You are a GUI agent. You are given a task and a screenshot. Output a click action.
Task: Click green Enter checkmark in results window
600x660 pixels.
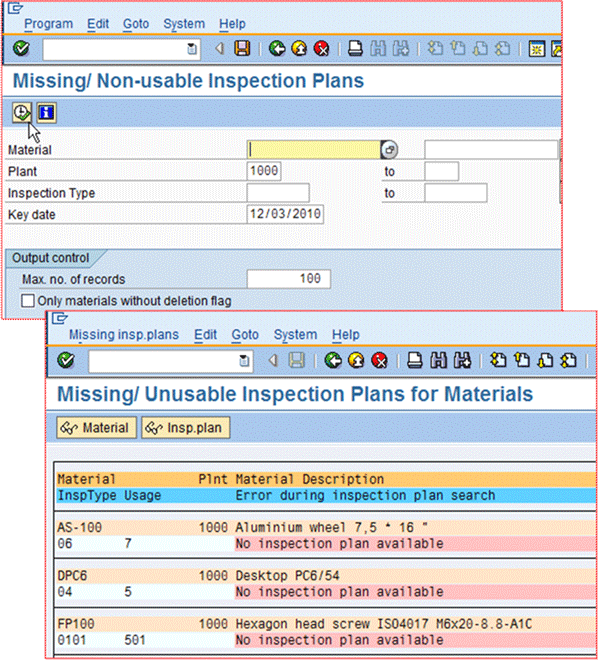(66, 360)
